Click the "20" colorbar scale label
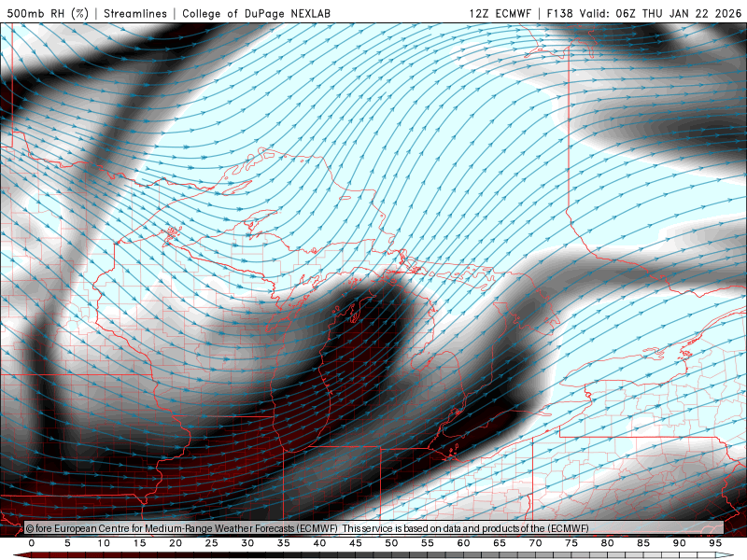The width and height of the screenshot is (747, 560). click(x=176, y=543)
